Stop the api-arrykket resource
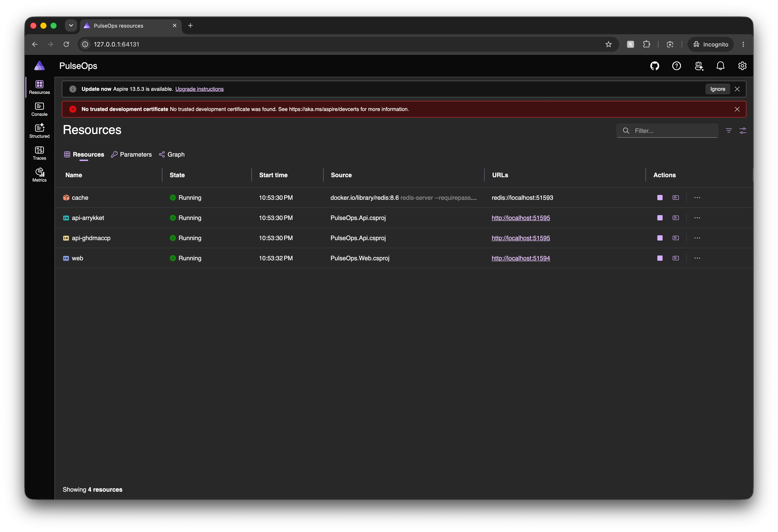The height and width of the screenshot is (532, 778). click(x=660, y=218)
